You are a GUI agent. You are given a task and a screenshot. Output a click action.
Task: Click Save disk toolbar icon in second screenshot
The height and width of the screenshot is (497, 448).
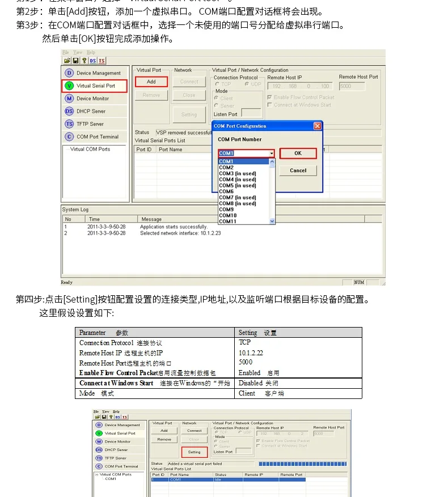tap(104, 417)
